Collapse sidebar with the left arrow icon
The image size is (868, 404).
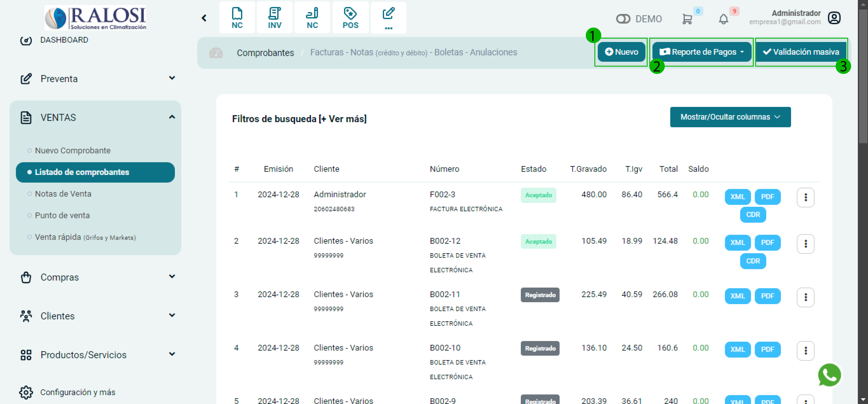coord(204,18)
